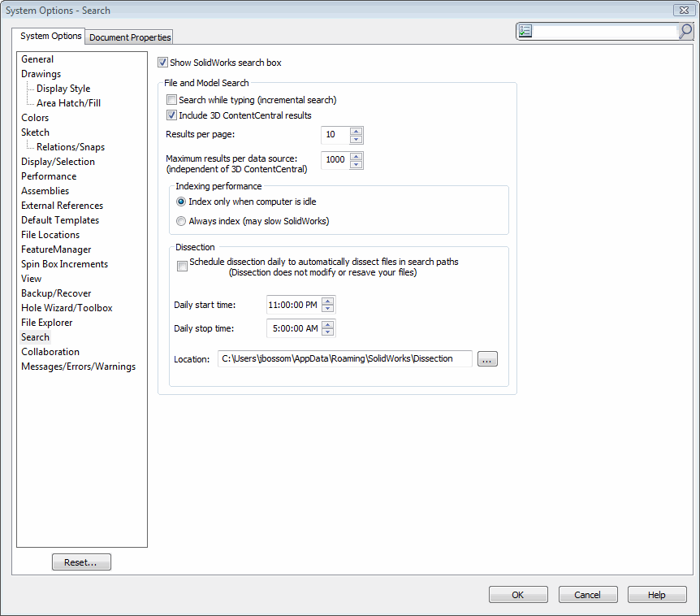Image resolution: width=700 pixels, height=616 pixels.
Task: Enable Schedule dissection daily checkbox
Action: coord(182,267)
